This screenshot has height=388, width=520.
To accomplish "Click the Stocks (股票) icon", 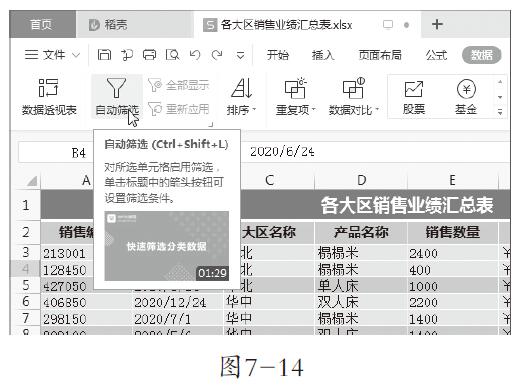I will click(413, 89).
